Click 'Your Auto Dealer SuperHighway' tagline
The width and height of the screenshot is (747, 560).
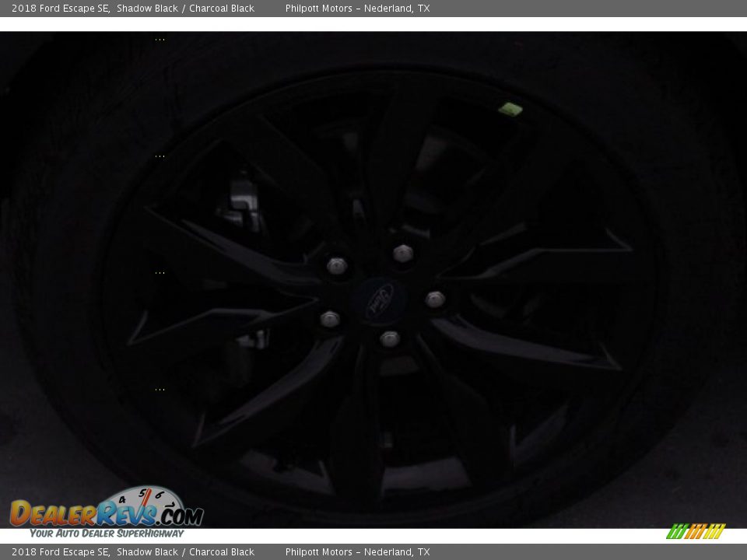pos(107,534)
